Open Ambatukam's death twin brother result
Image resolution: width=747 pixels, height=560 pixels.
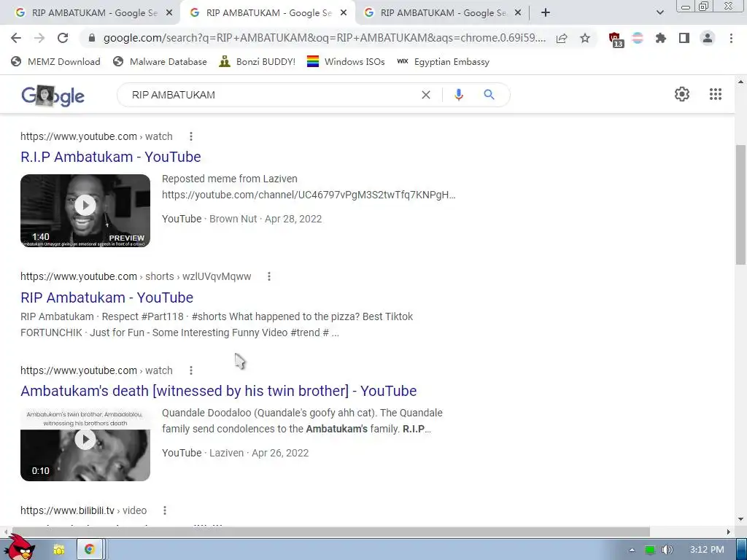coord(219,391)
